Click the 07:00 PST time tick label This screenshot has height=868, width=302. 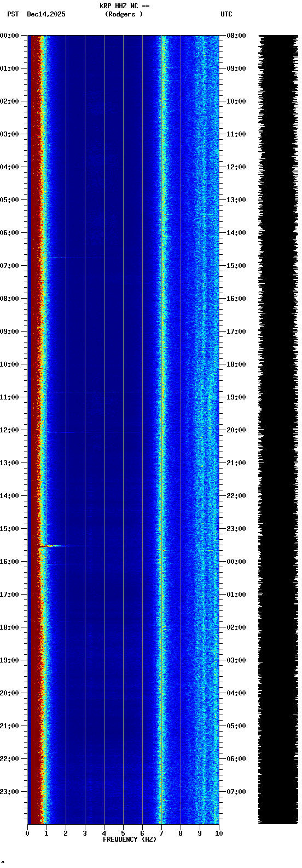9,266
